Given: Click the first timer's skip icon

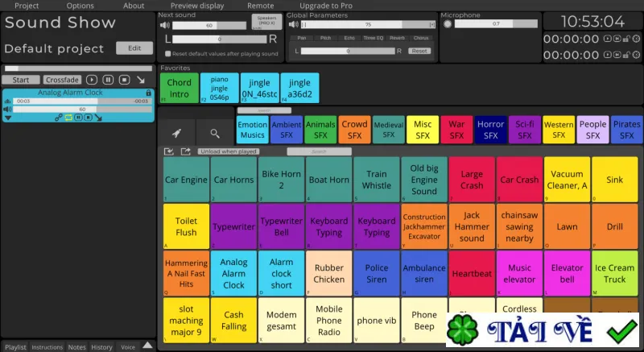Looking at the screenshot, I should pos(617,39).
